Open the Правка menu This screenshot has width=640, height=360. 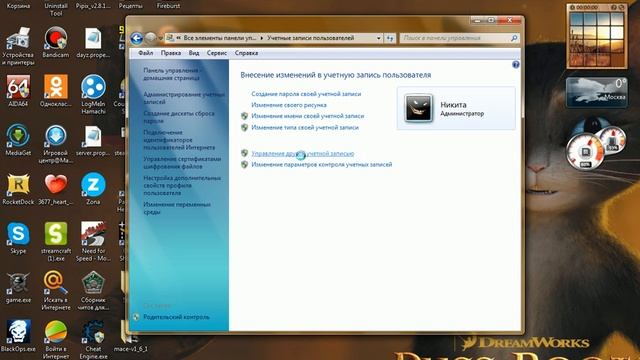(x=171, y=53)
